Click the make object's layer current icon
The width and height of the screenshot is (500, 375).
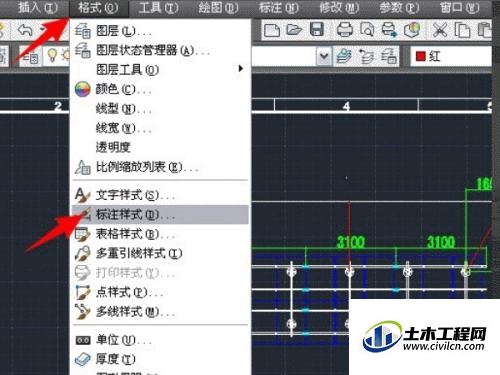(x=344, y=56)
